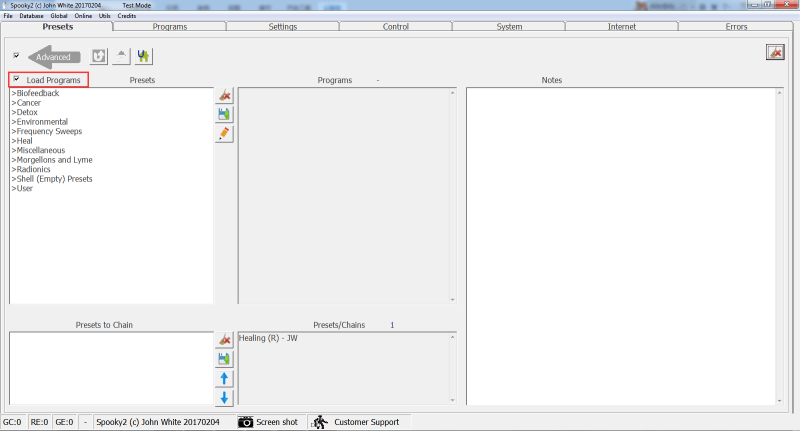Click the binoculars search icon in the top toolbar
The height and width of the screenshot is (431, 800).
pos(144,57)
